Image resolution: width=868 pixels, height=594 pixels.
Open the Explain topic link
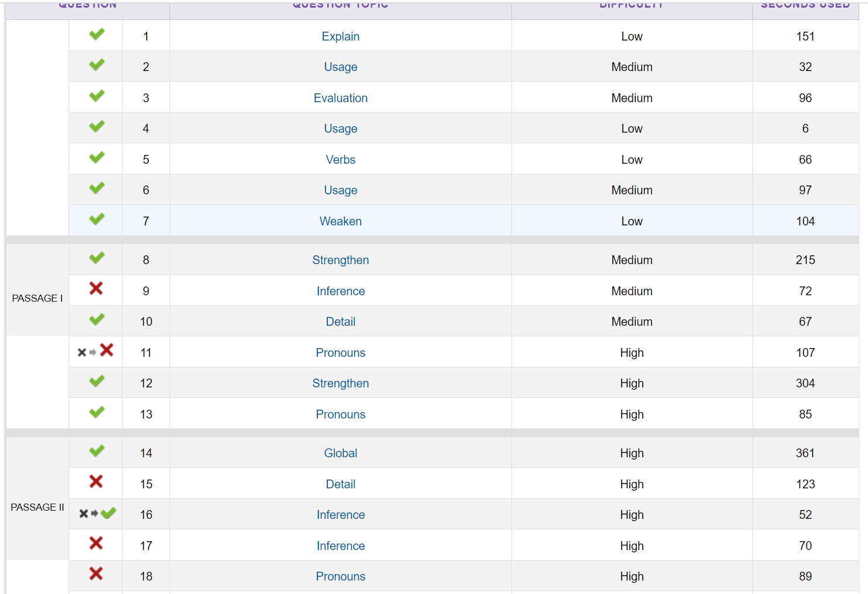coord(340,36)
